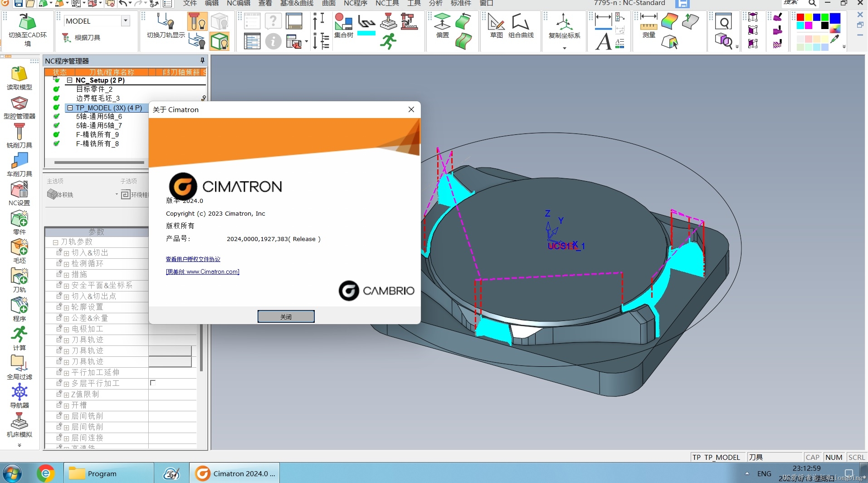The width and height of the screenshot is (868, 483).
Task: Close the 关于 Cimatron dialog with X
Action: tap(411, 109)
